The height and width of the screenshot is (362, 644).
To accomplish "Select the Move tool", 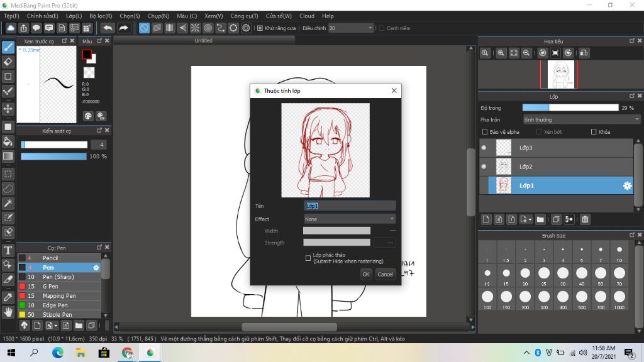I will click(x=8, y=109).
